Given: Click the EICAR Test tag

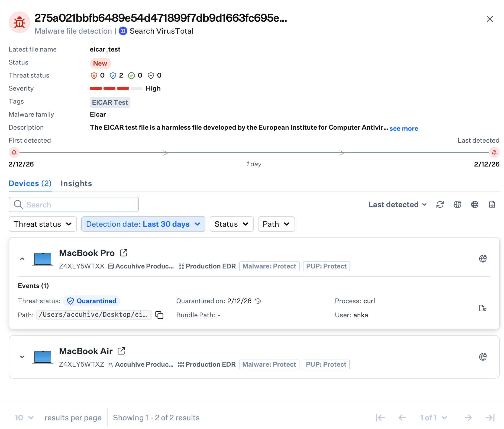Looking at the screenshot, I should [x=110, y=102].
